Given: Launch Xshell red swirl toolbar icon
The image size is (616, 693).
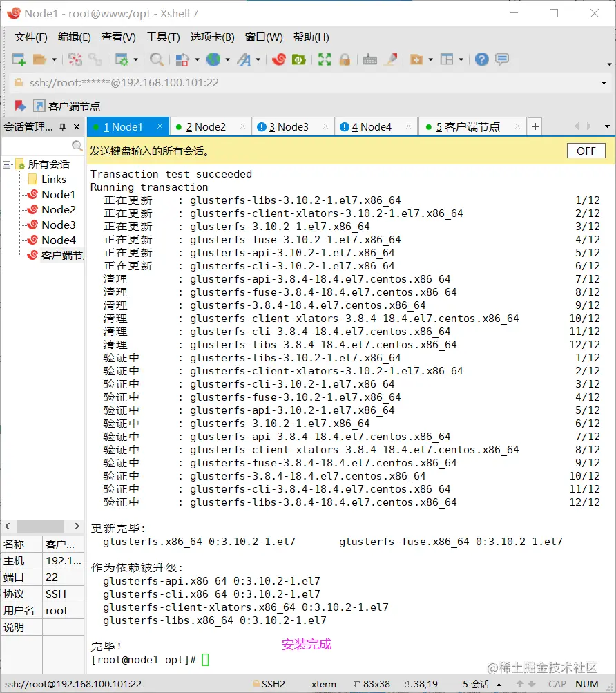Looking at the screenshot, I should tap(279, 59).
